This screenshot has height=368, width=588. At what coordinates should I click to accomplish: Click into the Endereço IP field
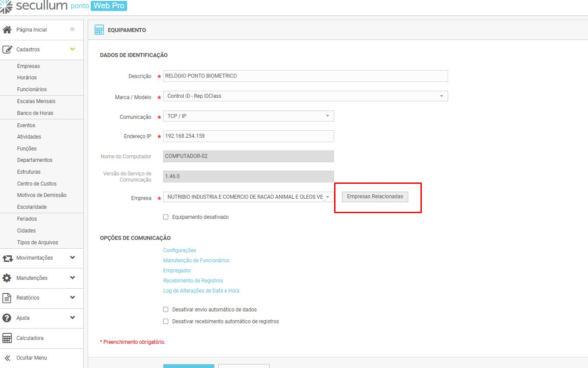pos(248,136)
